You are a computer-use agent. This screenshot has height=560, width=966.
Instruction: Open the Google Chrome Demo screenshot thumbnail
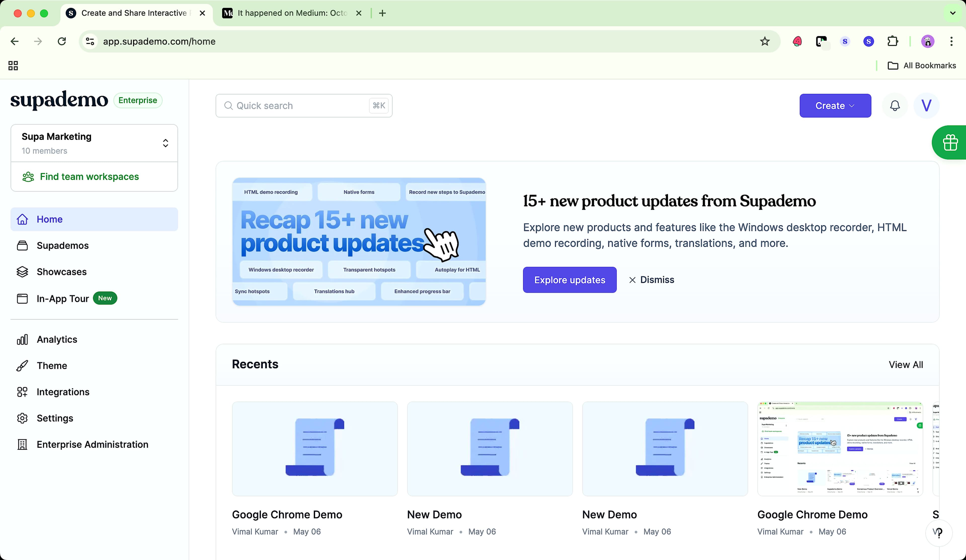pyautogui.click(x=840, y=449)
